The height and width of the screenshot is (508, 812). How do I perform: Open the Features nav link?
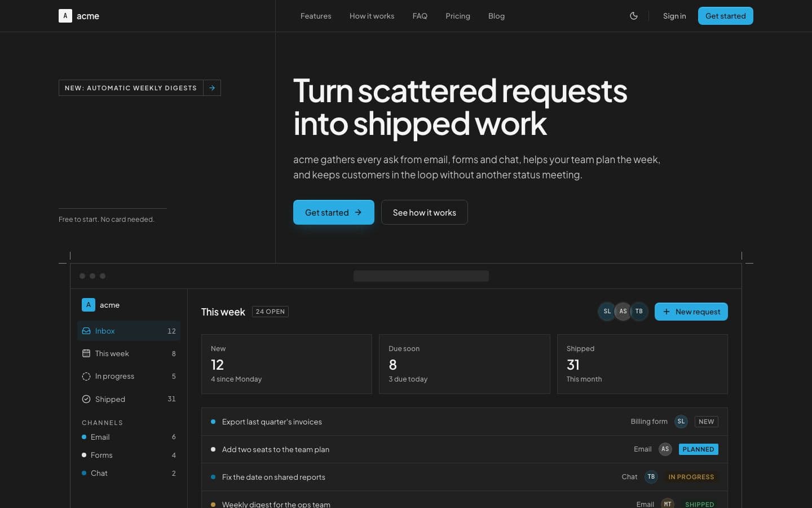click(316, 16)
